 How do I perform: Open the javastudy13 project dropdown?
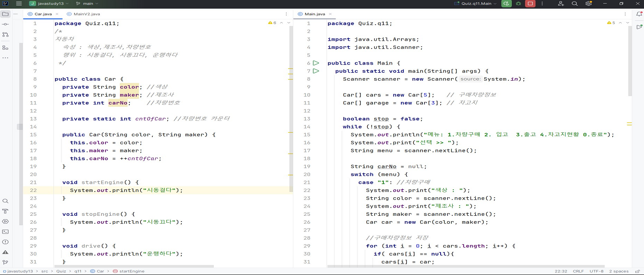(49, 3)
